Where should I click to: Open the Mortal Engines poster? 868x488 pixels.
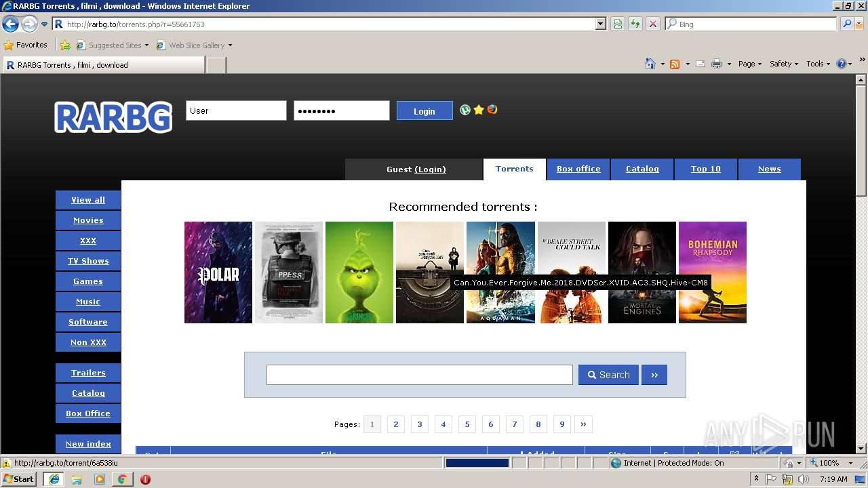642,272
